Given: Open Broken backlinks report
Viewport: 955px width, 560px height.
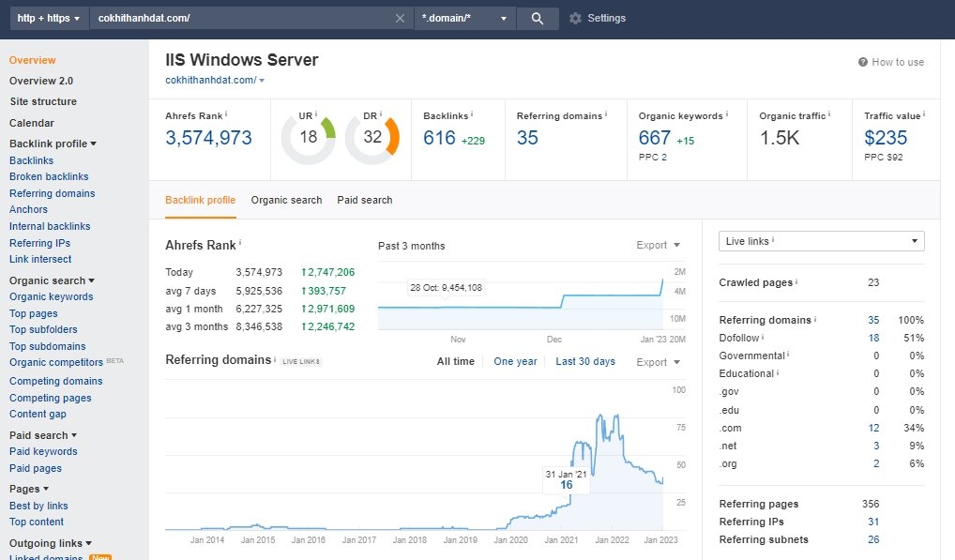Looking at the screenshot, I should 49,176.
